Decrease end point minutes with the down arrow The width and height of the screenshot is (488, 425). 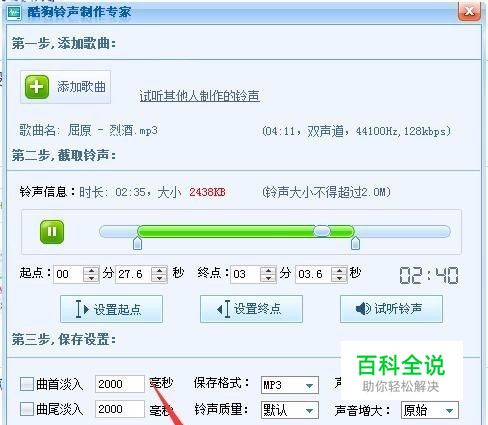pyautogui.click(x=268, y=278)
